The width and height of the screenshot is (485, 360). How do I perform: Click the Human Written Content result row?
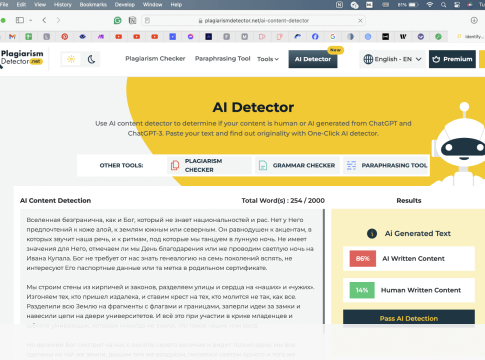click(409, 290)
